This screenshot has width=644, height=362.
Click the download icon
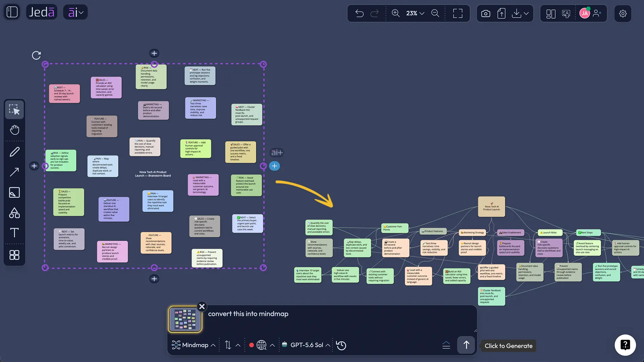[x=517, y=13]
